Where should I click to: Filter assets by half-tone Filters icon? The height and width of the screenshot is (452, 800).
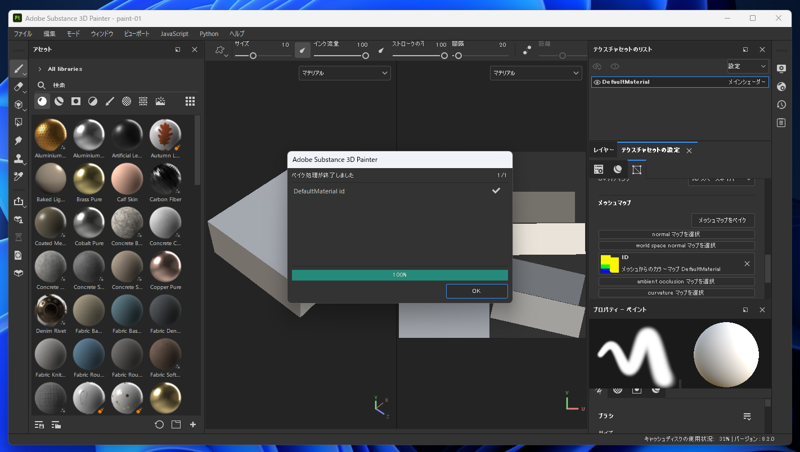pos(92,101)
